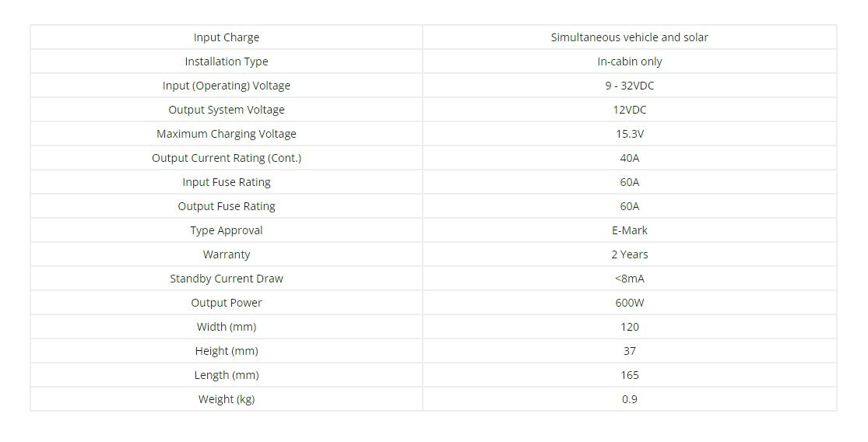
Task: Select the "165" length value cell
Action: 629,375
